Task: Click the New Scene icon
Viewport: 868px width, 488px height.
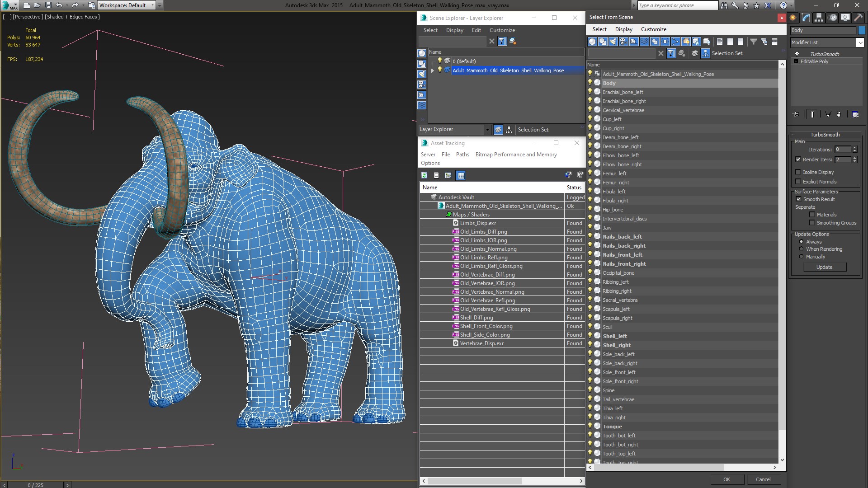Action: pos(27,5)
